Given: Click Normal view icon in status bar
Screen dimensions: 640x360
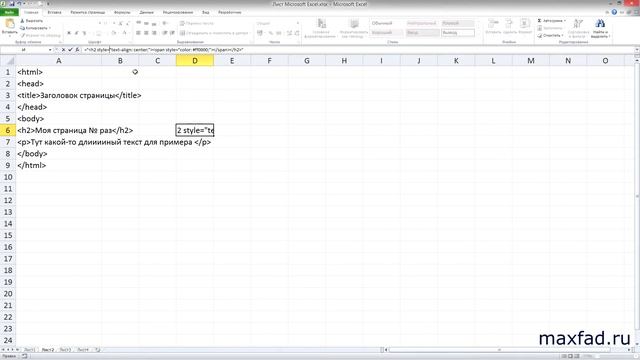Looking at the screenshot, I should tap(564, 356).
